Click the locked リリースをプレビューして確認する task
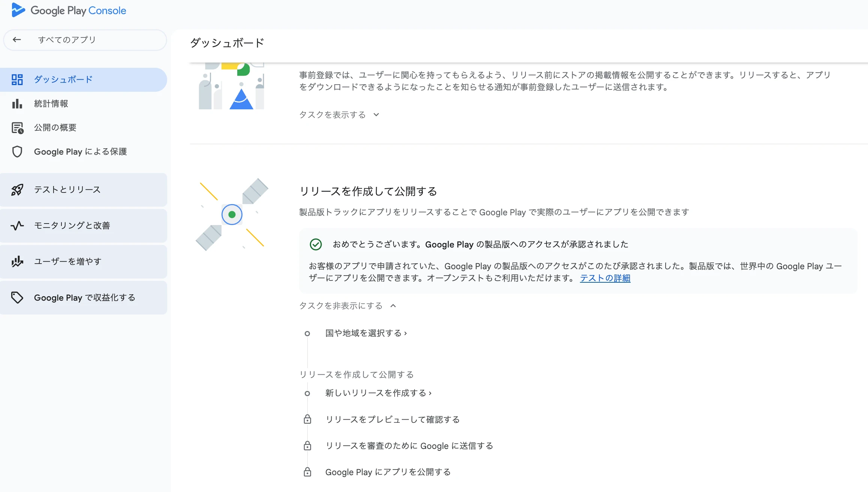The image size is (868, 492). pyautogui.click(x=392, y=419)
